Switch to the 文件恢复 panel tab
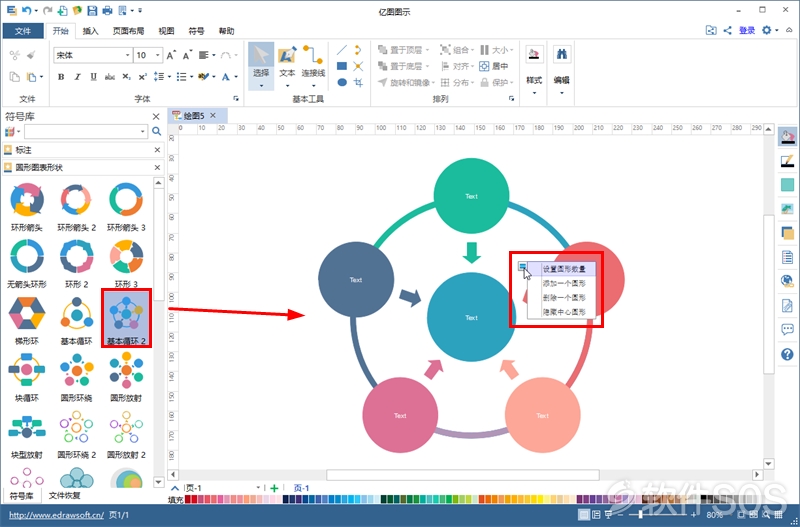Screen dimensions: 800x527 click(x=64, y=495)
